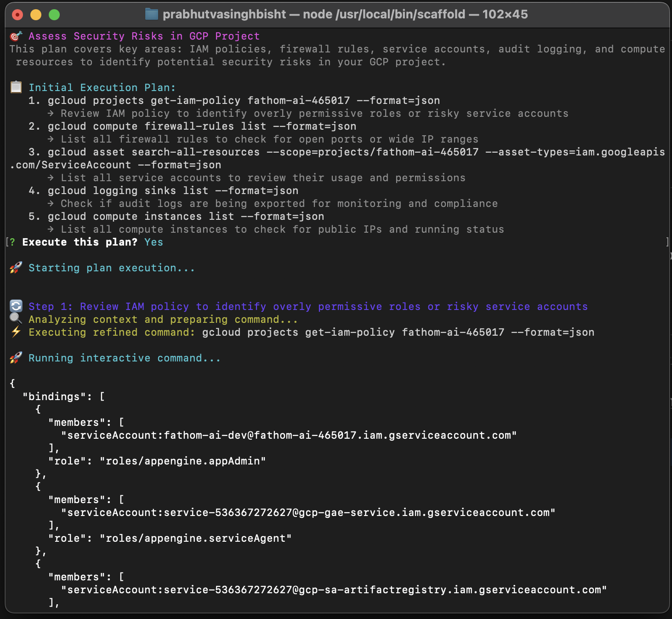Click the text Initial Execution Plan:
The height and width of the screenshot is (619, 672).
[102, 87]
